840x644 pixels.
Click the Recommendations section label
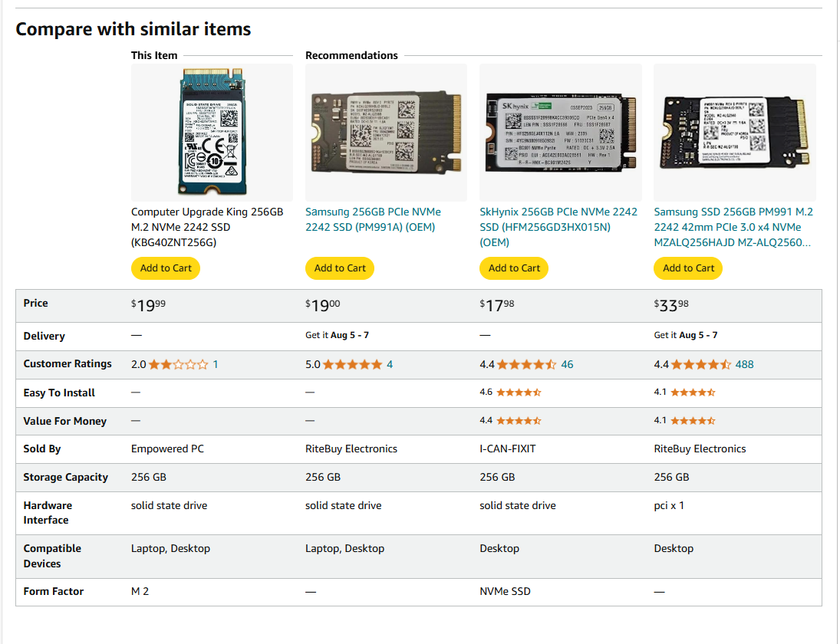click(x=351, y=55)
